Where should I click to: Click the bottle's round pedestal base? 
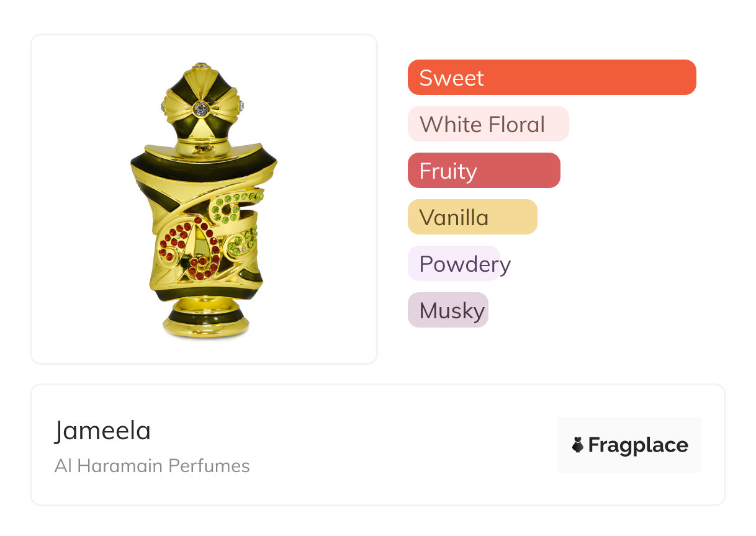tap(206, 321)
